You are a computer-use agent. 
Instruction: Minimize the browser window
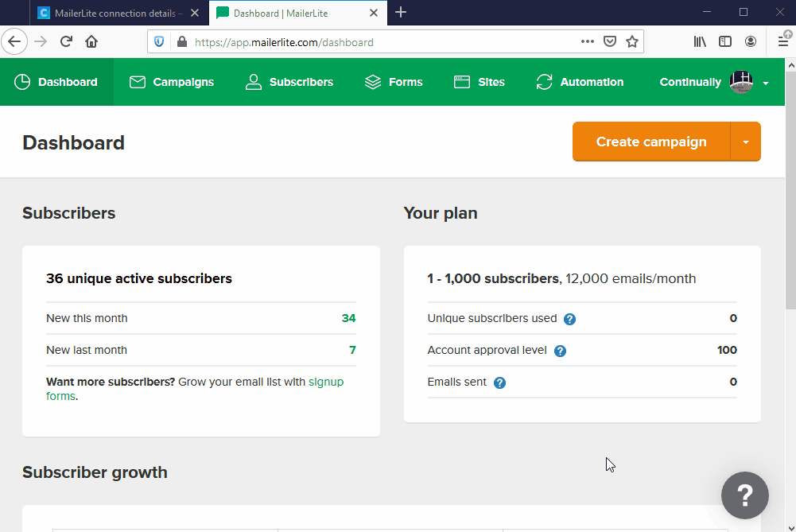point(707,12)
